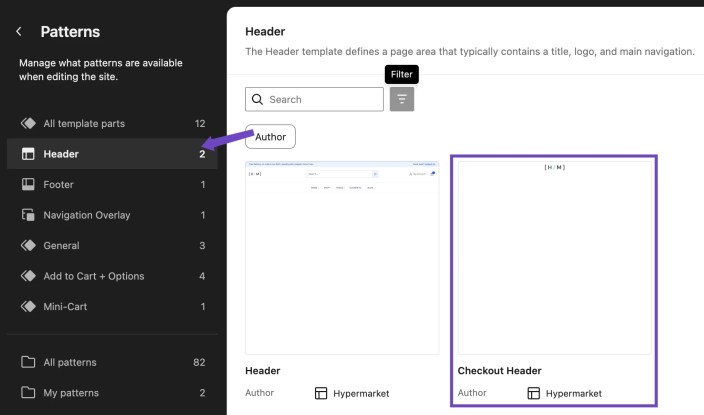Open Add to Cart + Options category
Viewport: 704px width, 415px height.
point(112,276)
